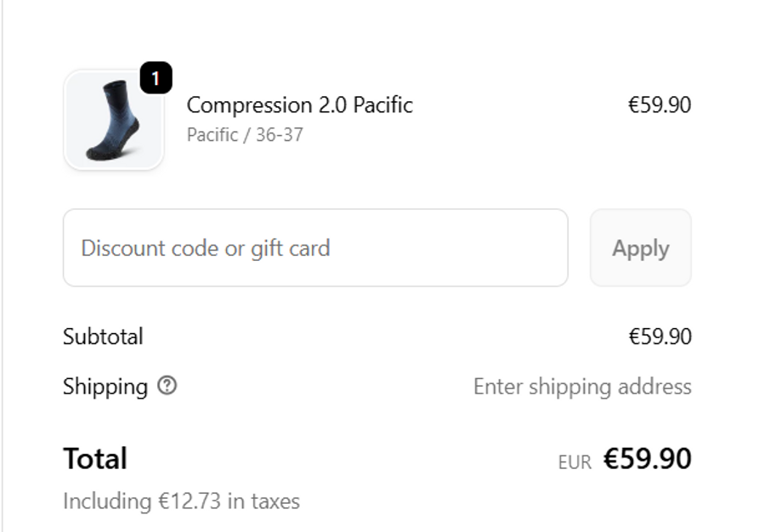The width and height of the screenshot is (765, 532).
Task: Click the €59.90 item price beside product
Action: click(x=659, y=105)
